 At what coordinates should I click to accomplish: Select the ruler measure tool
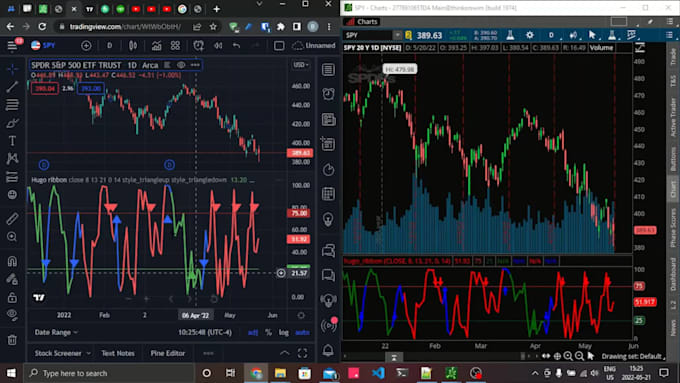[12, 219]
